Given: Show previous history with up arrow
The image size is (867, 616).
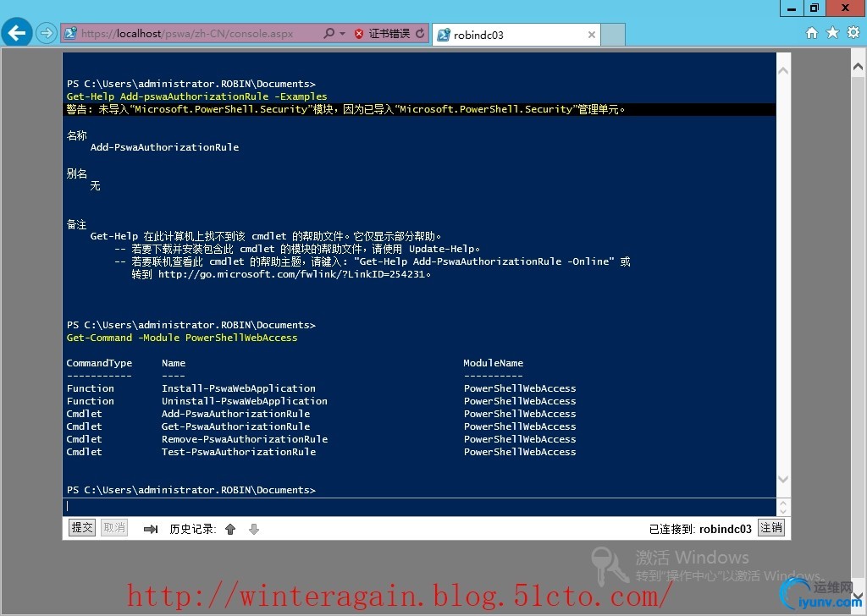Looking at the screenshot, I should [x=230, y=529].
